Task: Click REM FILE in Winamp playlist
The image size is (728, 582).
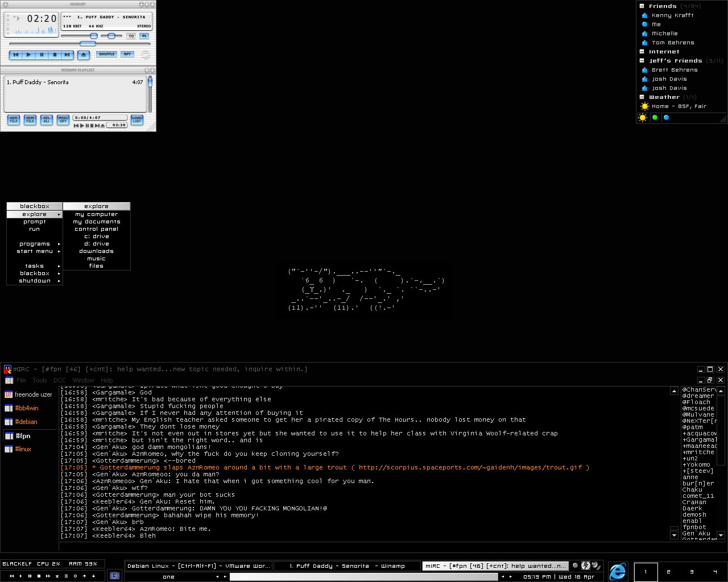Action: [30, 120]
